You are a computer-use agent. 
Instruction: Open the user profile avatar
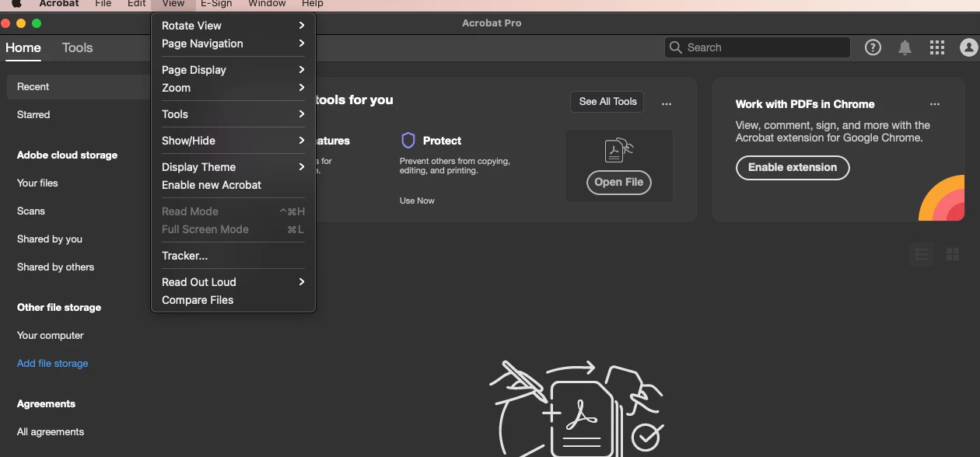968,47
